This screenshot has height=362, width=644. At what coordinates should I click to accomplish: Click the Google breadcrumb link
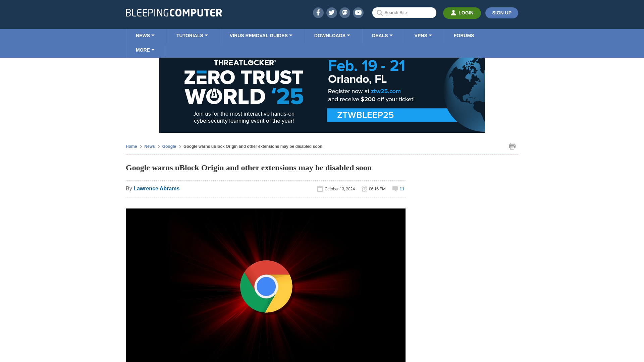[169, 146]
